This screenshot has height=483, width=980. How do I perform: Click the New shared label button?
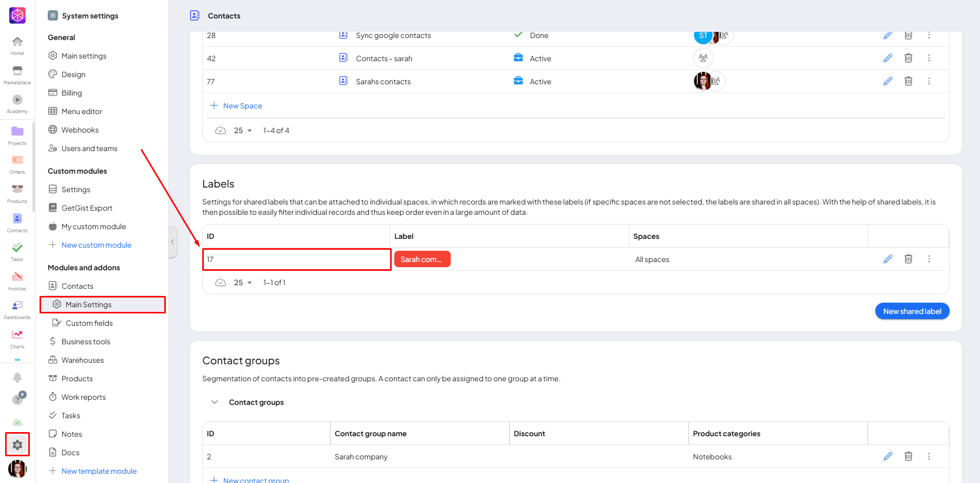coord(912,311)
